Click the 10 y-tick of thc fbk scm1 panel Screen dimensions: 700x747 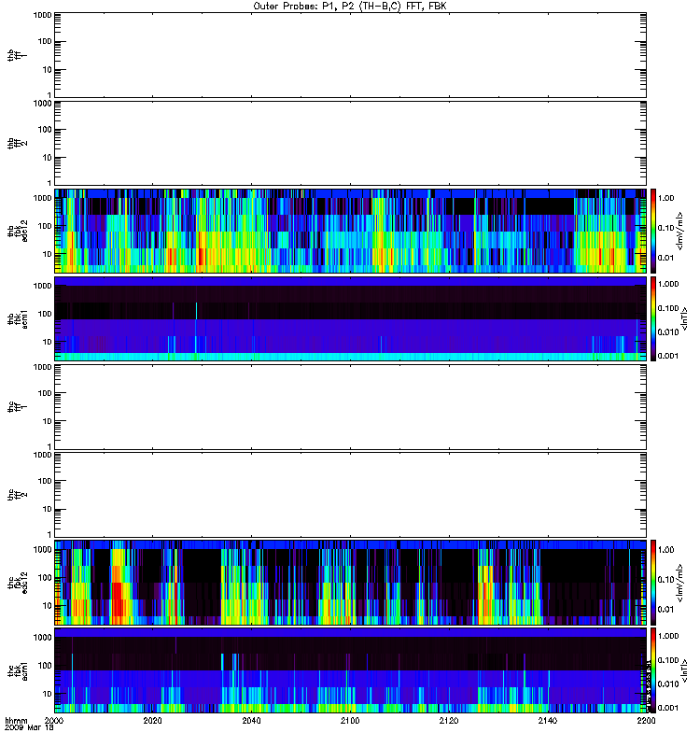pos(47,694)
